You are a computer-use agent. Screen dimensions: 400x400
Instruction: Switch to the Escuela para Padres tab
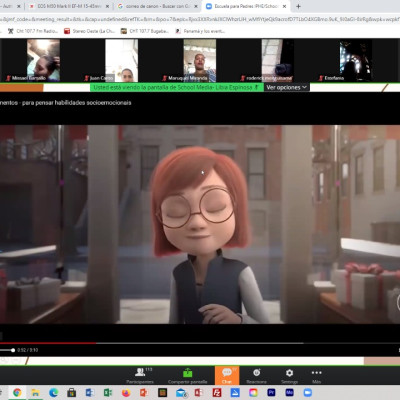click(246, 6)
